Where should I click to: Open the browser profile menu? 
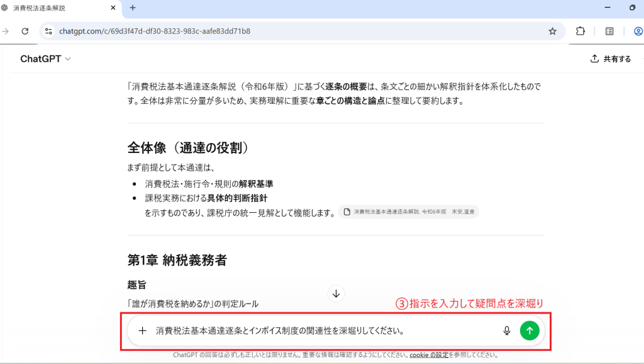click(638, 31)
